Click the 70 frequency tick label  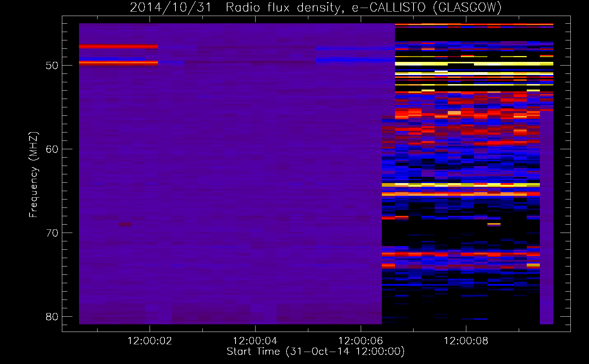point(52,233)
